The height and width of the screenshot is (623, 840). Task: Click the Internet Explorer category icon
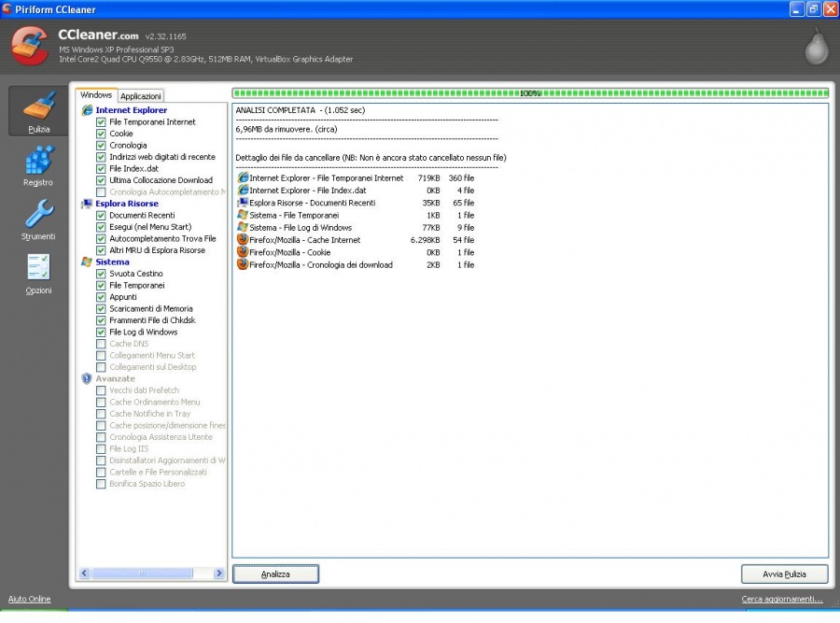[x=87, y=110]
